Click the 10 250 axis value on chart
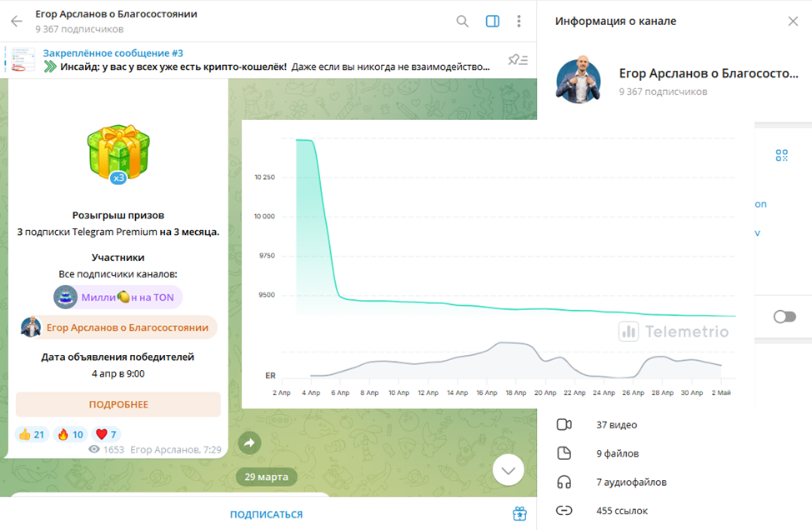This screenshot has width=812, height=530. coord(264,177)
